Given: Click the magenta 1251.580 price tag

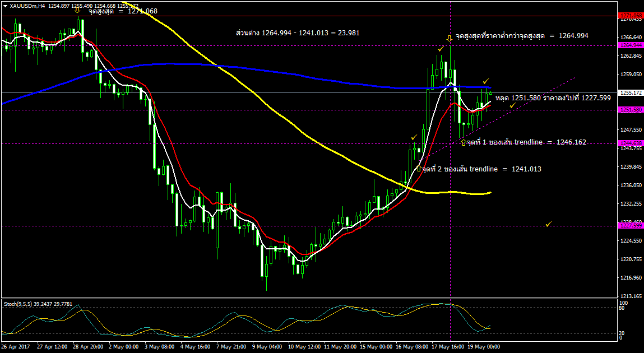Looking at the screenshot, I should coord(631,110).
